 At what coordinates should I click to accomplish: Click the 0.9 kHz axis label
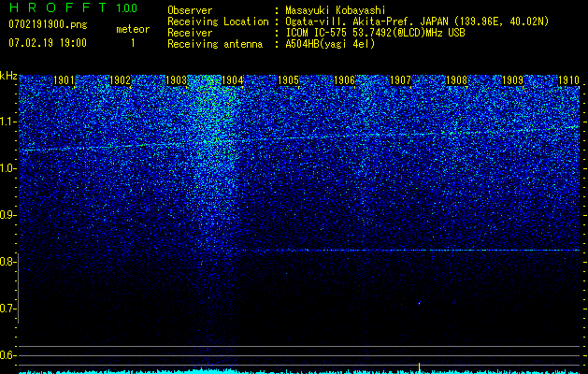8,215
